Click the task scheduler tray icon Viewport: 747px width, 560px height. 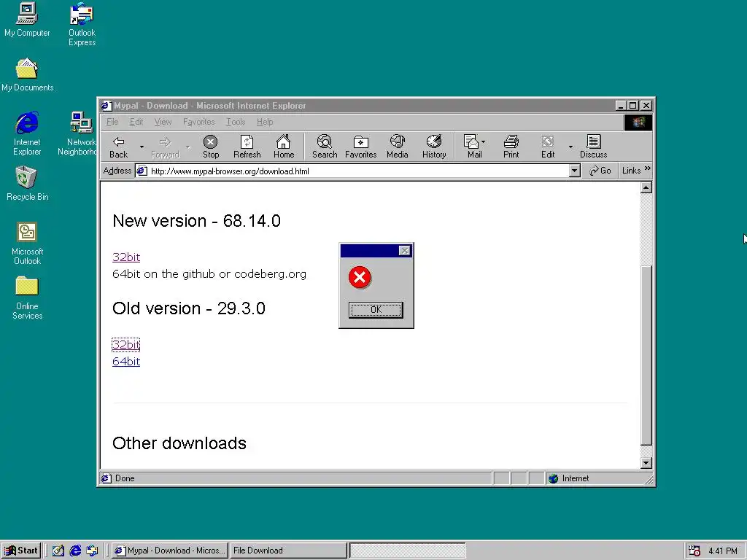694,551
